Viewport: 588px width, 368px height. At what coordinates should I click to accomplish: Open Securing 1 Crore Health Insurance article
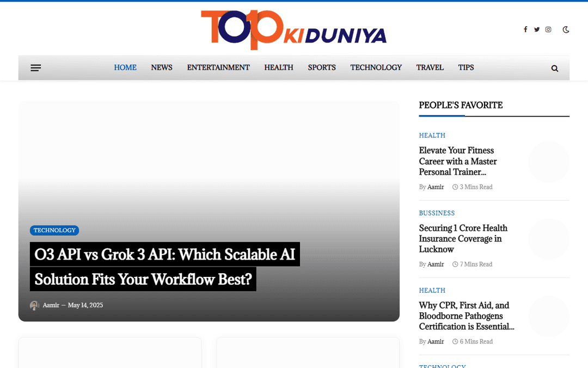[x=463, y=239]
